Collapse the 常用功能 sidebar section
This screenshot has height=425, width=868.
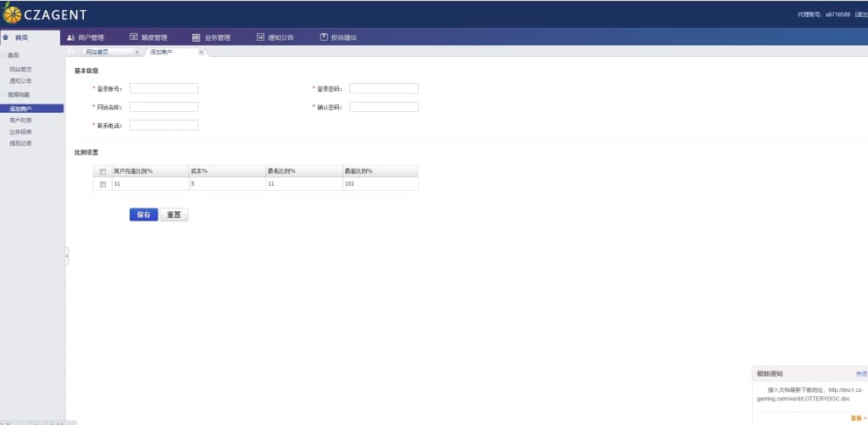pyautogui.click(x=3, y=94)
